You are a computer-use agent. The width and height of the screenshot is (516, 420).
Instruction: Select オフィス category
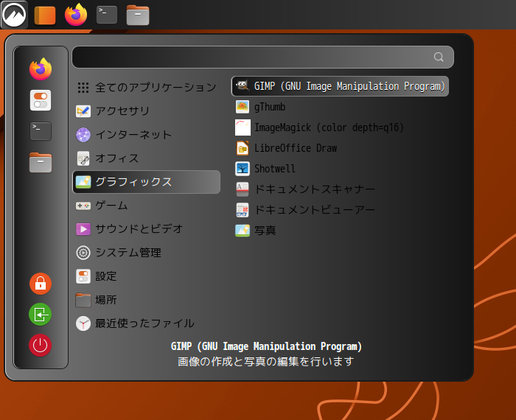pos(146,158)
